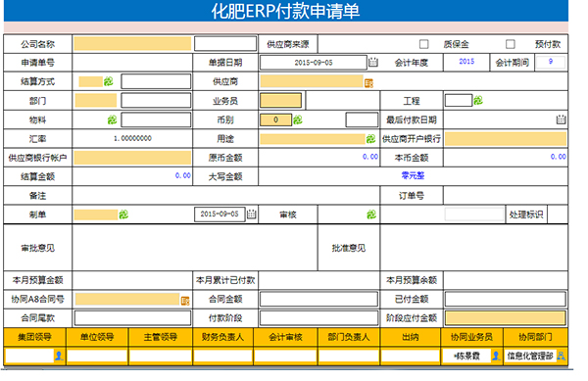The image size is (588, 381).
Task: Click green lookup icon beside 币别 field
Action: click(297, 119)
